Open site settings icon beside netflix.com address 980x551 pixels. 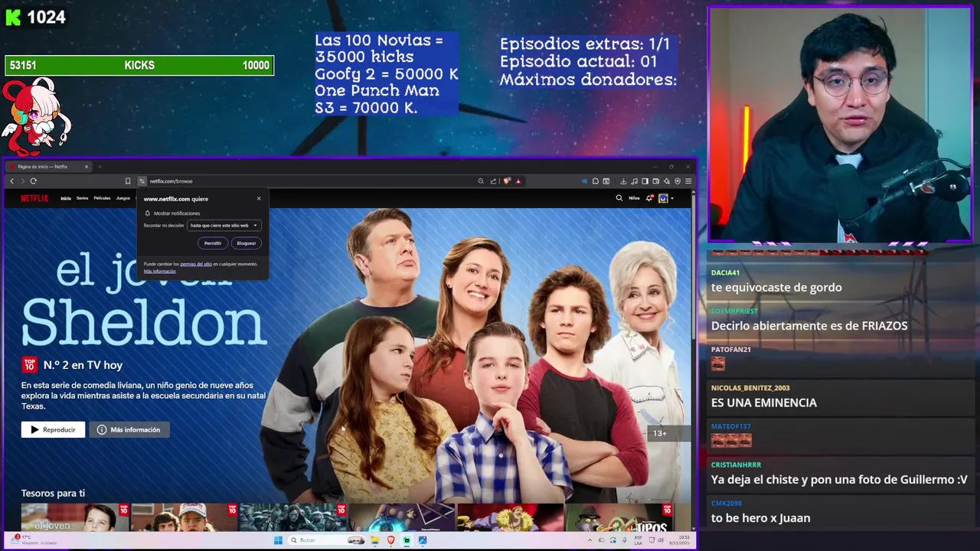tap(142, 181)
